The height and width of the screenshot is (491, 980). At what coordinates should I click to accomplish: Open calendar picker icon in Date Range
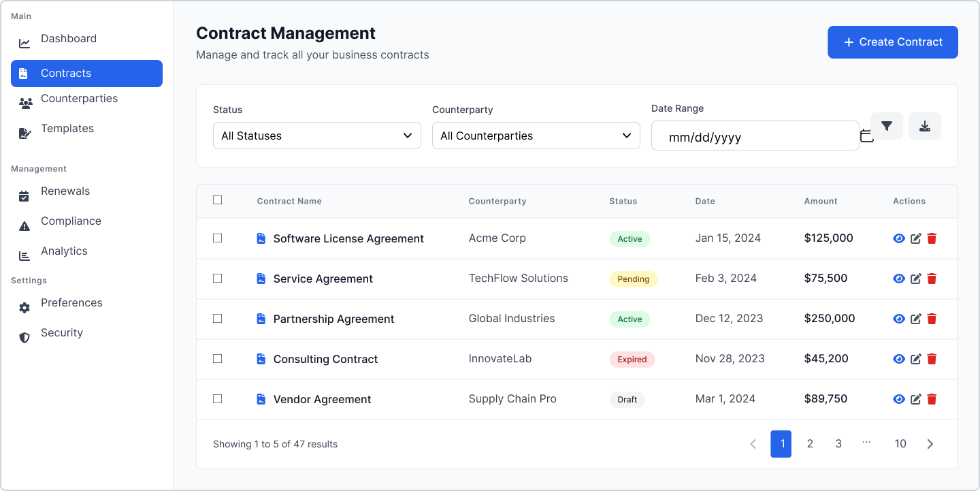tap(866, 136)
